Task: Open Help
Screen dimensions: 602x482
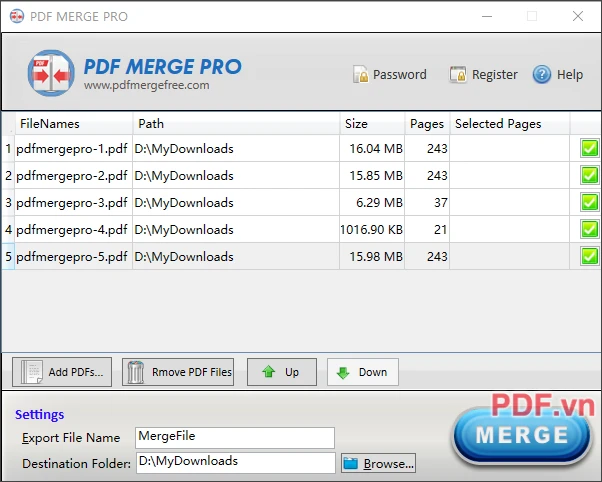Action: (558, 74)
